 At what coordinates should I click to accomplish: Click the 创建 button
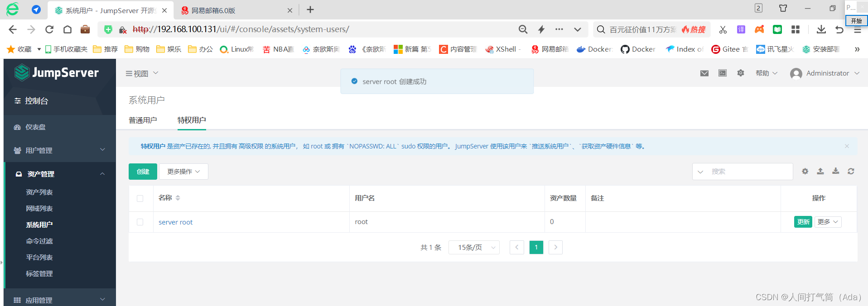tap(143, 172)
